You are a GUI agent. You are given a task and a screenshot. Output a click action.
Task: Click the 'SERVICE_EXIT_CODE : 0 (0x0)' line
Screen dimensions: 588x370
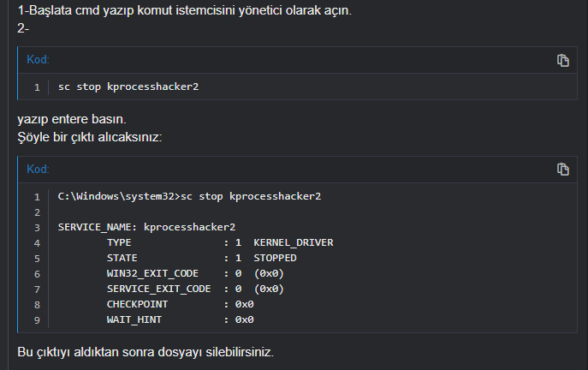point(195,289)
